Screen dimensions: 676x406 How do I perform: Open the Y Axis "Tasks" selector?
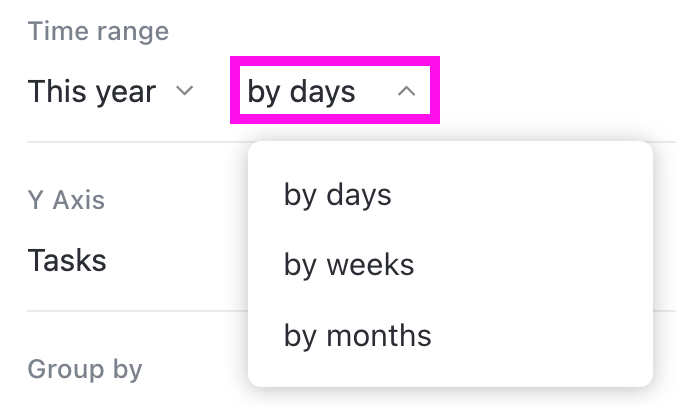pyautogui.click(x=67, y=261)
